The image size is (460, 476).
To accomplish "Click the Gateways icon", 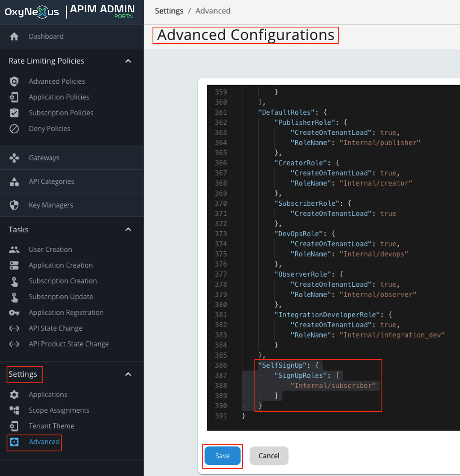I will [x=14, y=158].
